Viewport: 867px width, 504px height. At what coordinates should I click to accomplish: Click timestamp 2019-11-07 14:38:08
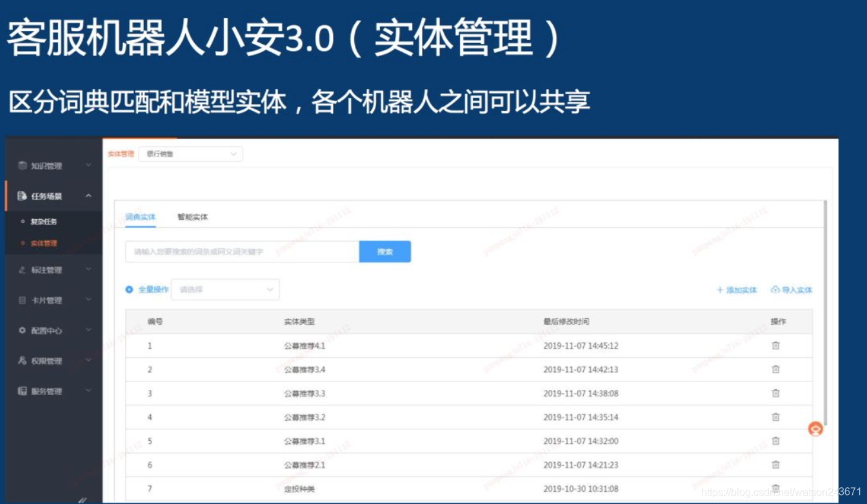click(581, 394)
